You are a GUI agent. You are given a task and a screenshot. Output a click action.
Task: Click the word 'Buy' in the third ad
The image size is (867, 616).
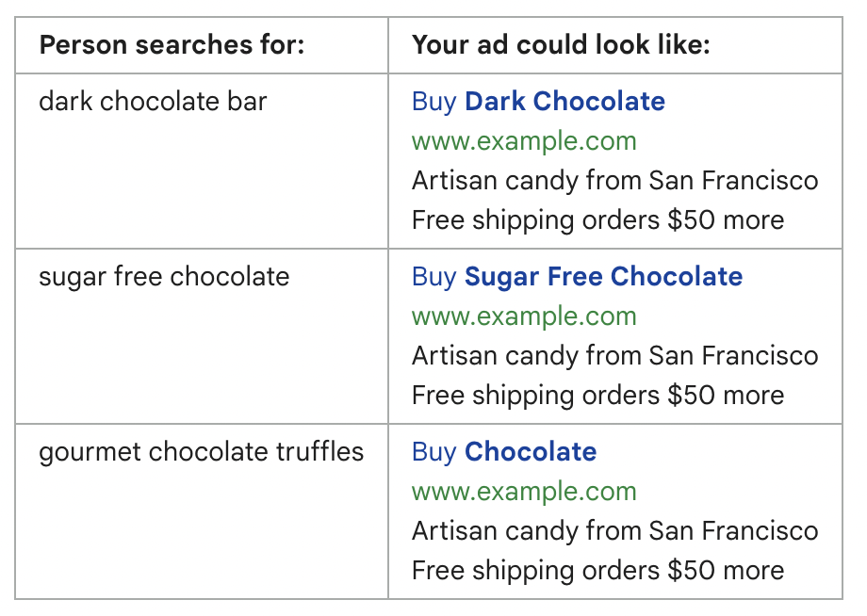point(433,452)
